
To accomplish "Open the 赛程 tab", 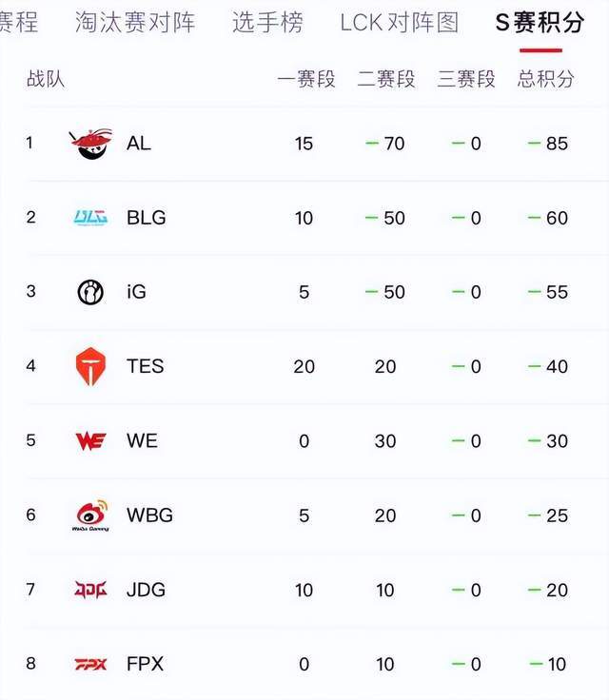I will click(x=19, y=22).
